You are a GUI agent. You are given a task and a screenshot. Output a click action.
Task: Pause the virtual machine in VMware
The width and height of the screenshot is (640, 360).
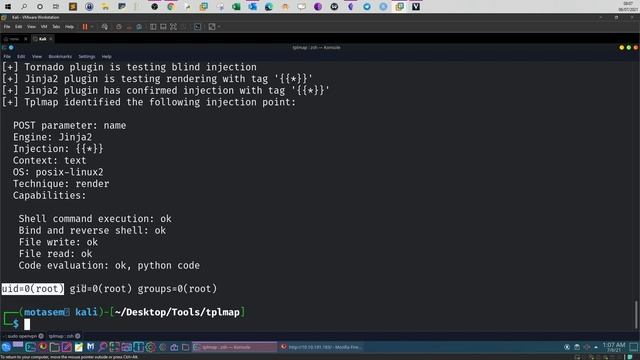(85, 27)
